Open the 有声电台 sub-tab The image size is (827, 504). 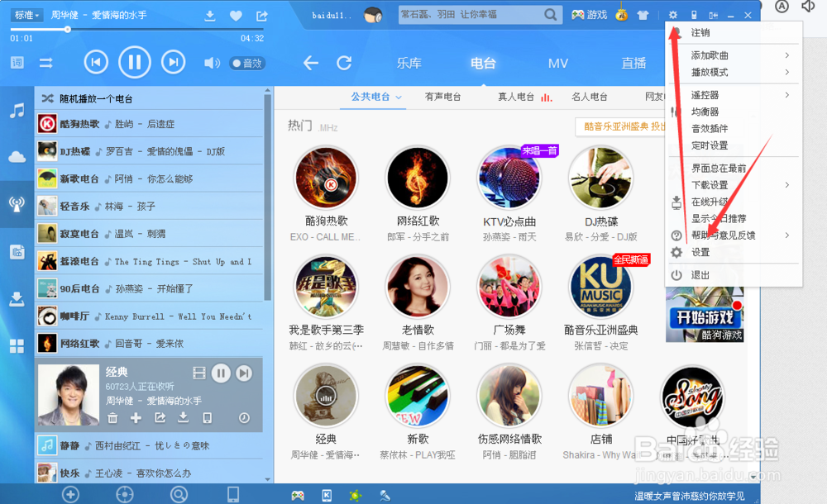click(x=443, y=97)
